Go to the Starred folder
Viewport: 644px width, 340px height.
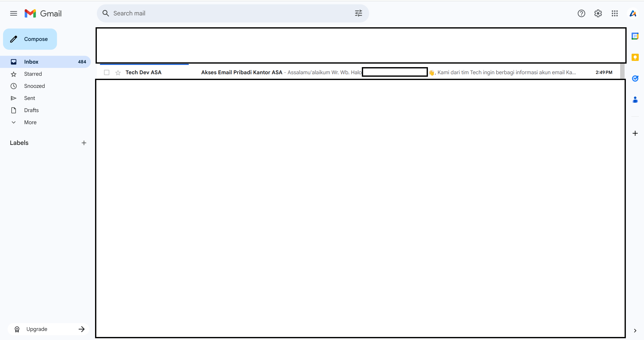33,74
